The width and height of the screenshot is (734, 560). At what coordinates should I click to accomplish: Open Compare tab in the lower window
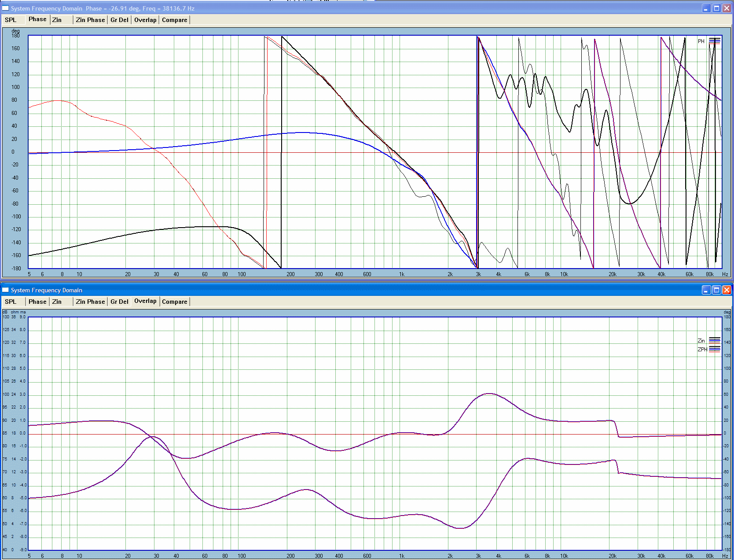coord(175,302)
